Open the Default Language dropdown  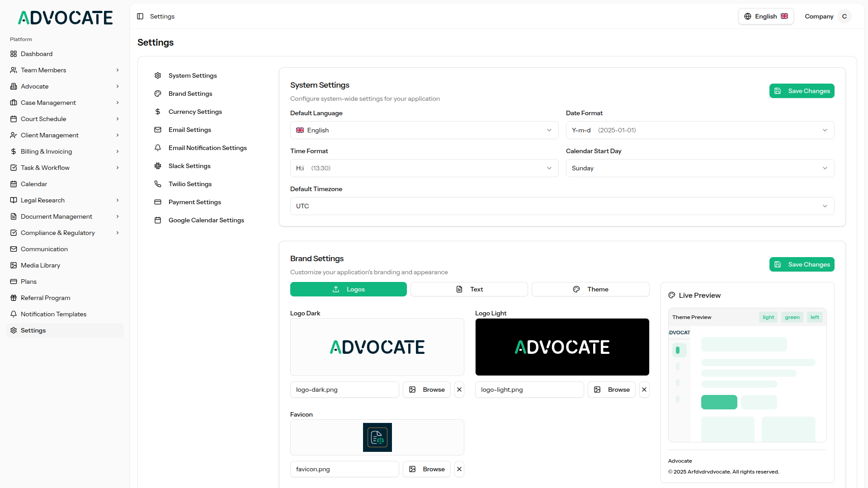point(424,130)
